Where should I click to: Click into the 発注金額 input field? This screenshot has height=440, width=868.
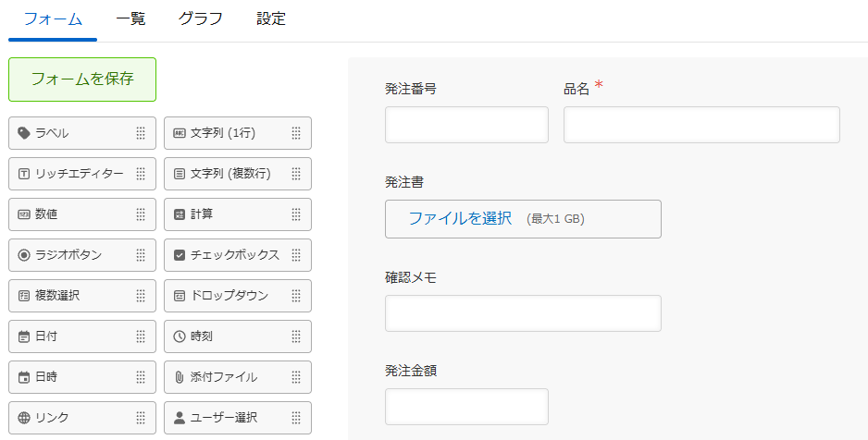pos(466,407)
